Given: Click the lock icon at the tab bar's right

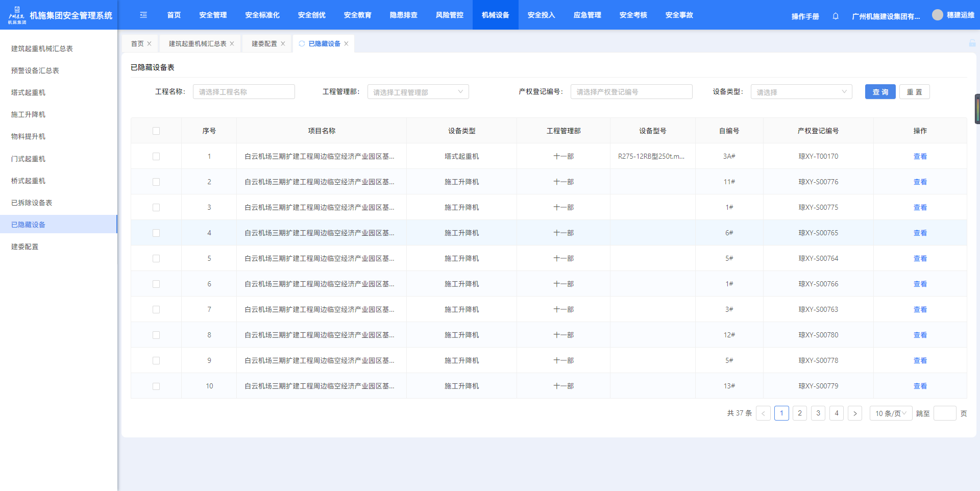Looking at the screenshot, I should pyautogui.click(x=972, y=43).
